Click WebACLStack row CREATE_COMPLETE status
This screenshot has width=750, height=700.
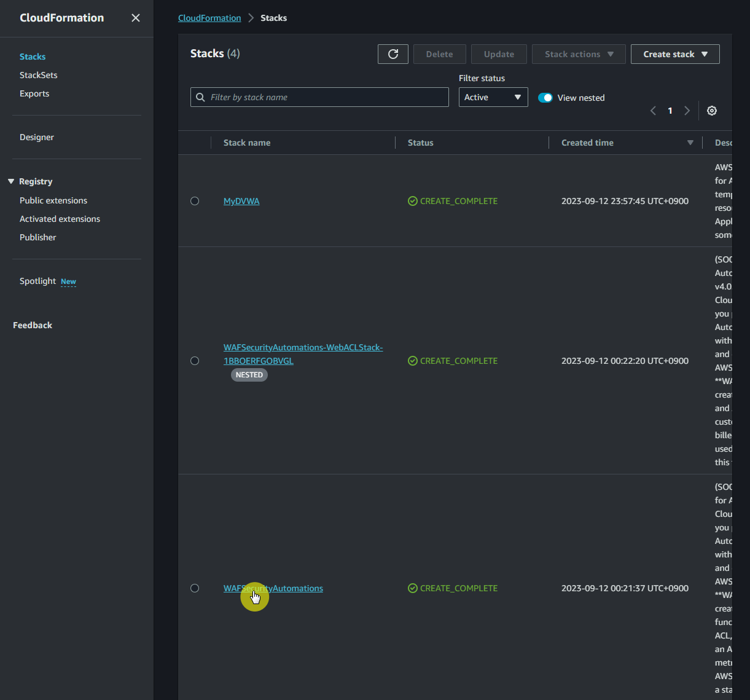(453, 361)
